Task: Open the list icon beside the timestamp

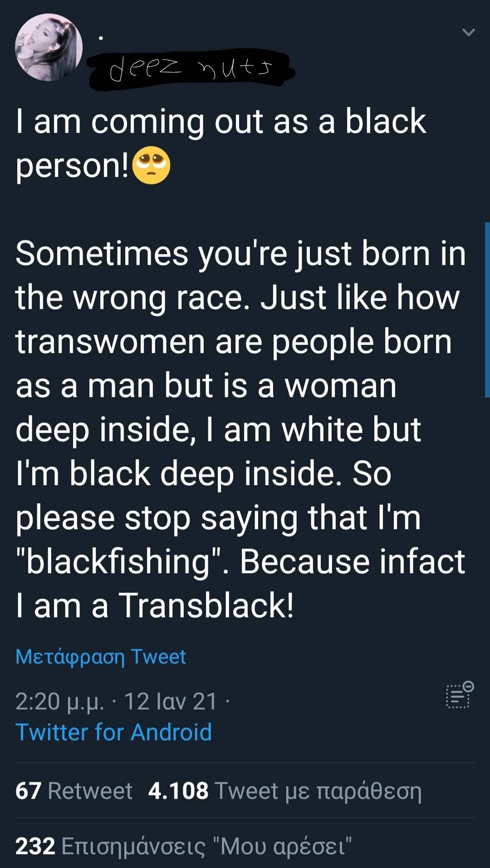Action: (459, 695)
